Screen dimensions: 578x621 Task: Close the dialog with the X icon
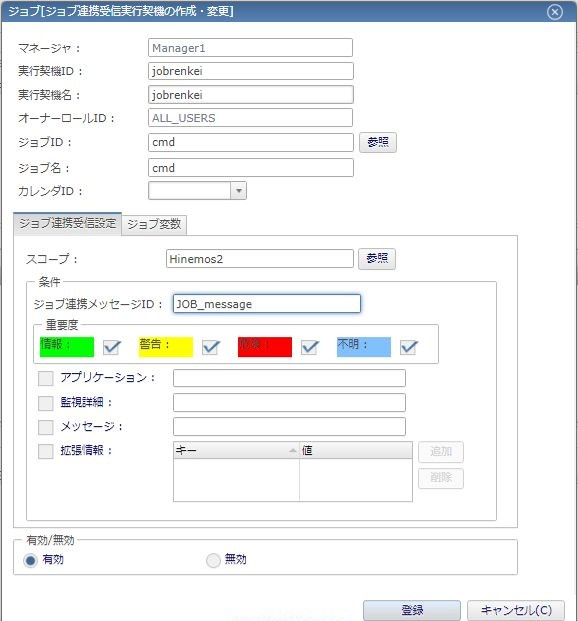pos(555,12)
